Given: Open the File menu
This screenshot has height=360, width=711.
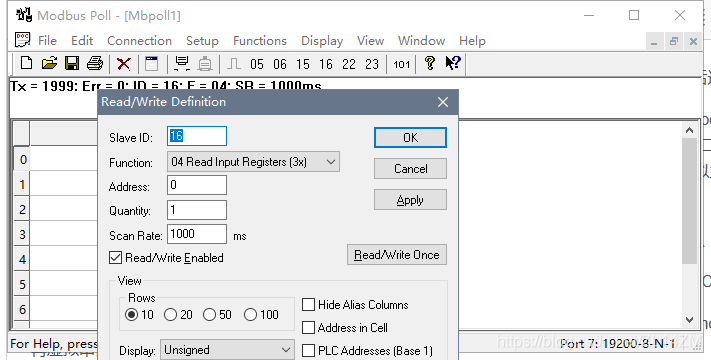Looking at the screenshot, I should (47, 41).
